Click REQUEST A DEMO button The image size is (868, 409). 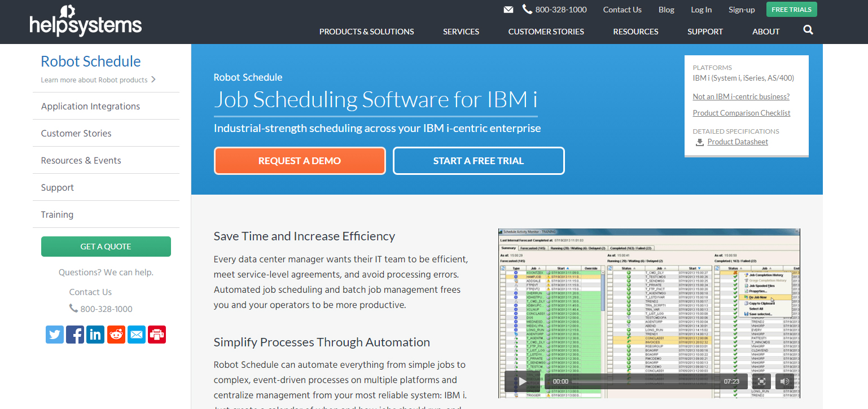(300, 161)
